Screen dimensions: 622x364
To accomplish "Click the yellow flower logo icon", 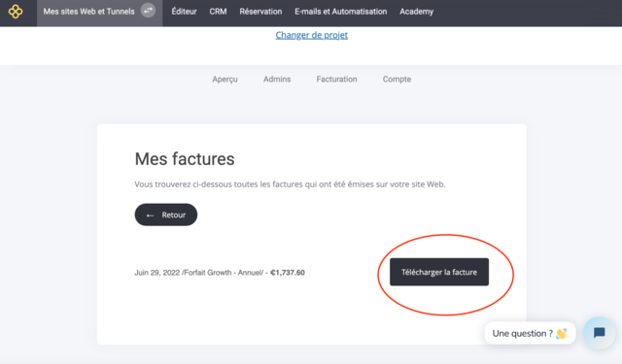I will click(x=16, y=12).
